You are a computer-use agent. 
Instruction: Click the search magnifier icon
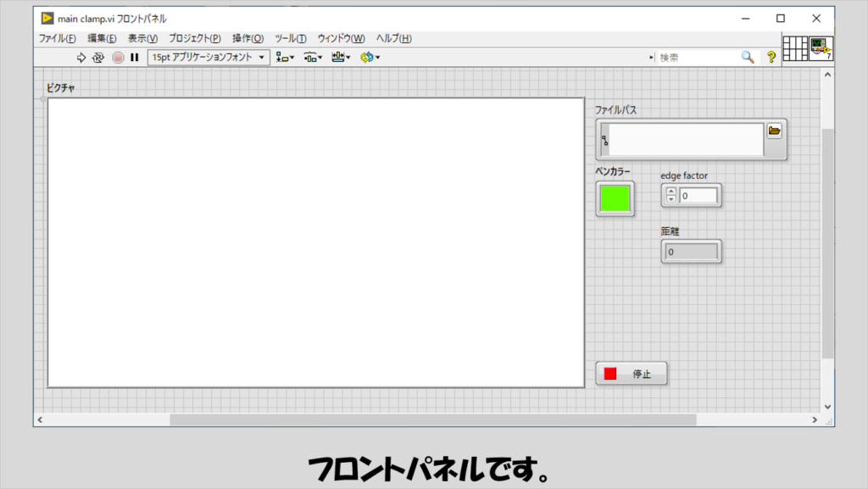[747, 57]
